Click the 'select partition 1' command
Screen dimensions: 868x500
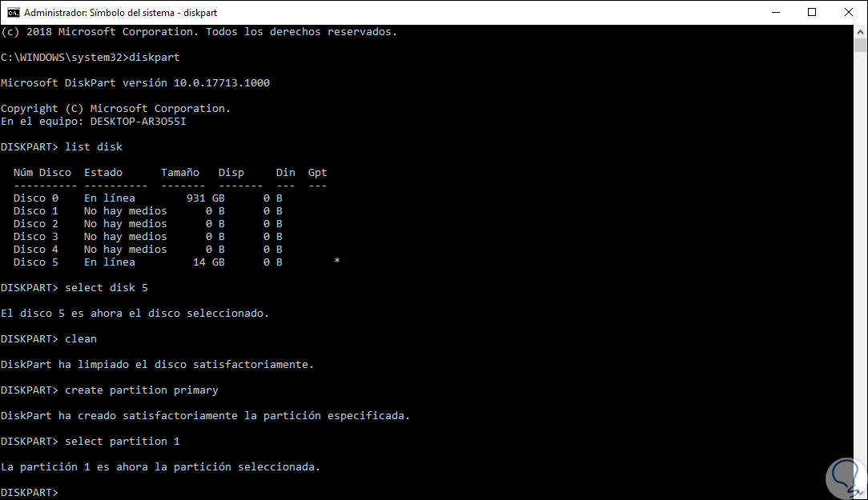point(123,442)
